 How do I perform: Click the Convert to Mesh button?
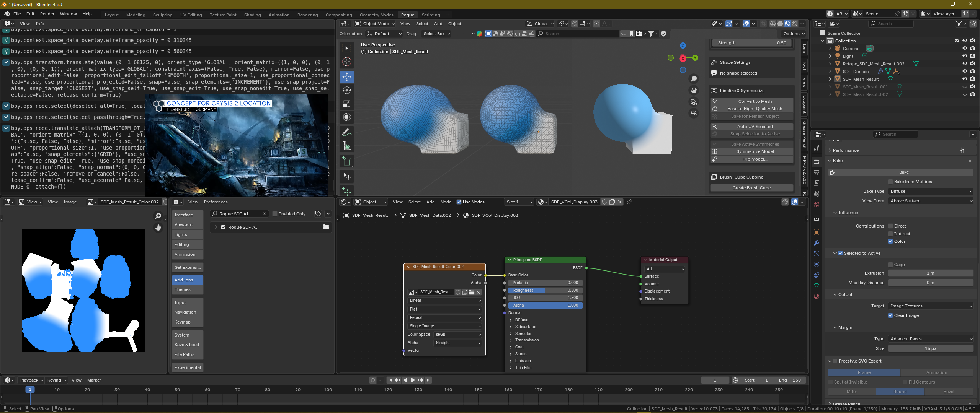(x=752, y=101)
